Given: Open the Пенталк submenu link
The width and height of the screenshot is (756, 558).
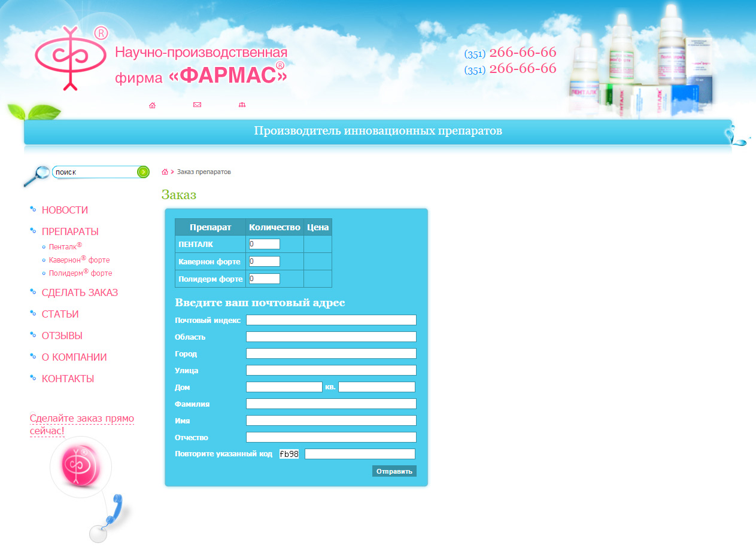Looking at the screenshot, I should (x=65, y=246).
